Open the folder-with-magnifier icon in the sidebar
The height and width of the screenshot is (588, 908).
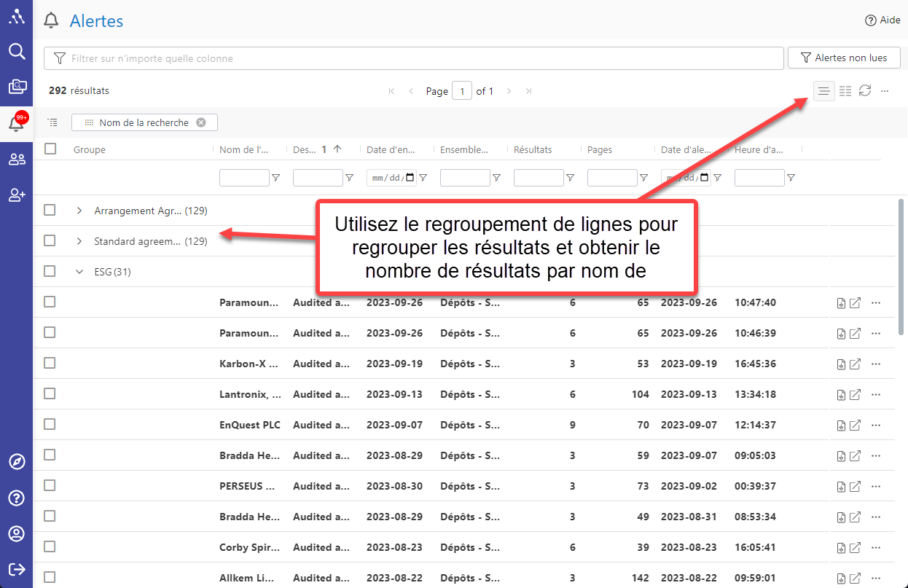(x=16, y=87)
